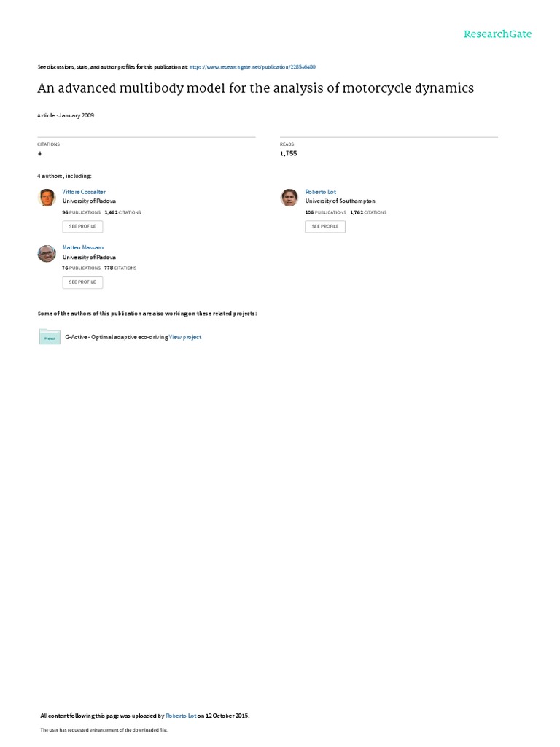The height and width of the screenshot is (747, 560).
Task: Click Vittore Cossalter's profile photo
Action: tap(47, 197)
